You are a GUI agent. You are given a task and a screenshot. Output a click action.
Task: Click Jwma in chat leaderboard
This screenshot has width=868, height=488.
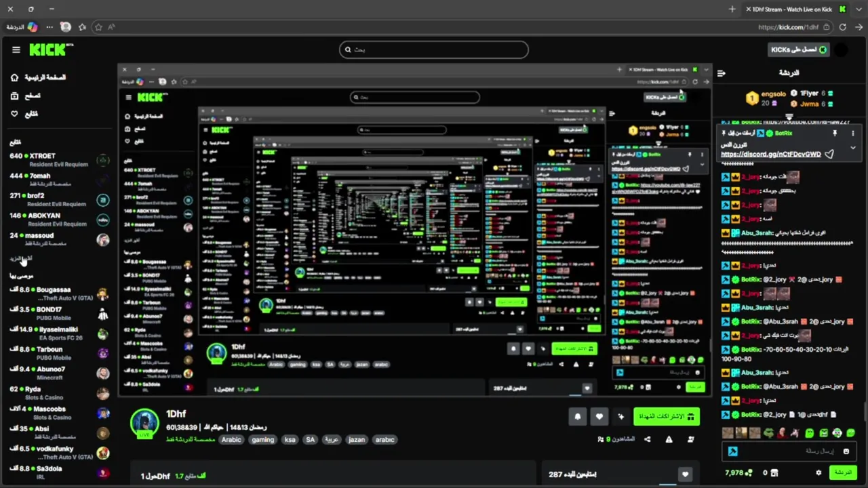809,104
